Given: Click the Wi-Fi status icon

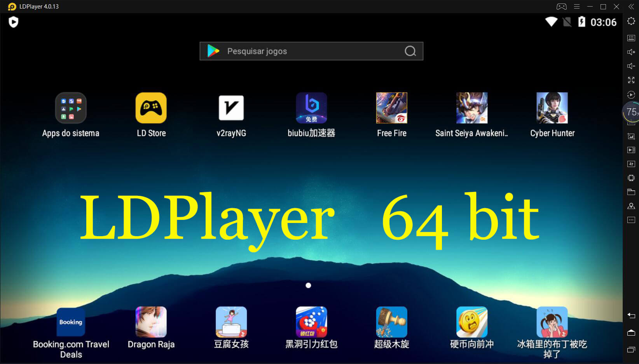Looking at the screenshot, I should point(551,22).
